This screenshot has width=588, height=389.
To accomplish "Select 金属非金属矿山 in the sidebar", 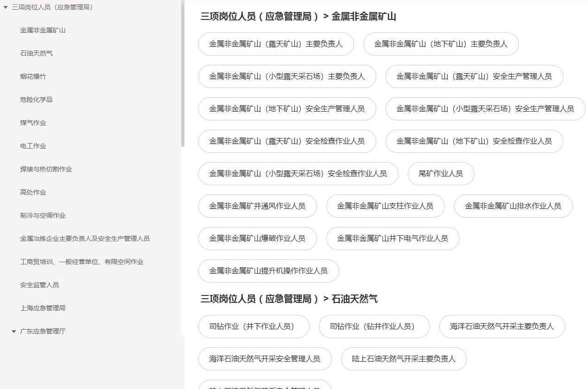I will (43, 31).
